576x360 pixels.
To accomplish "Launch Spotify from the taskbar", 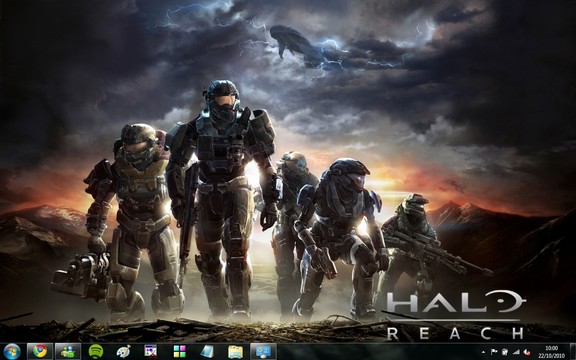I will click(96, 352).
